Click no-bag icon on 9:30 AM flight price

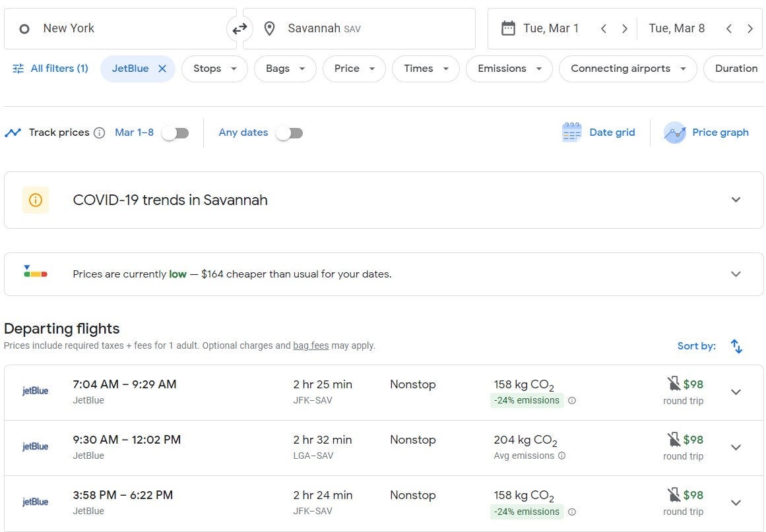(x=674, y=439)
